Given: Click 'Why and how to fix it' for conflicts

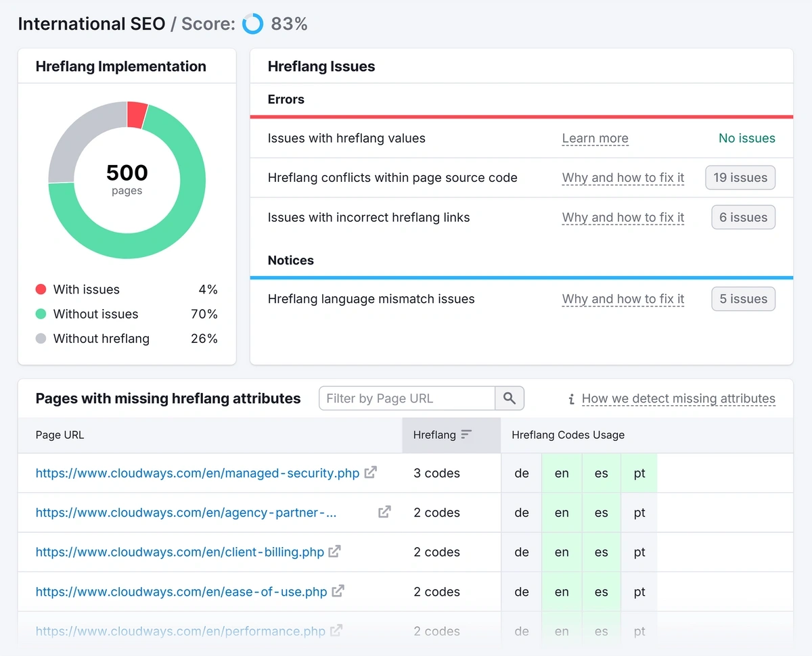Looking at the screenshot, I should pos(623,177).
